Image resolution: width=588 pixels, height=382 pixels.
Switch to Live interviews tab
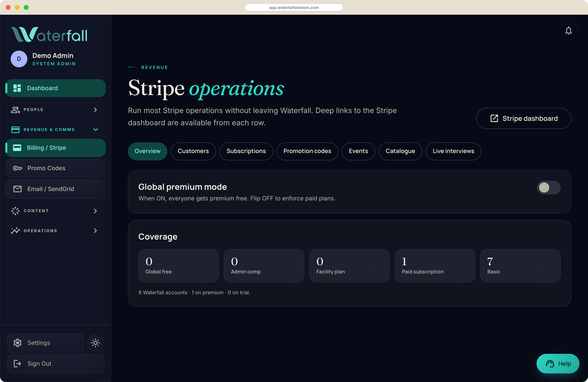click(454, 151)
